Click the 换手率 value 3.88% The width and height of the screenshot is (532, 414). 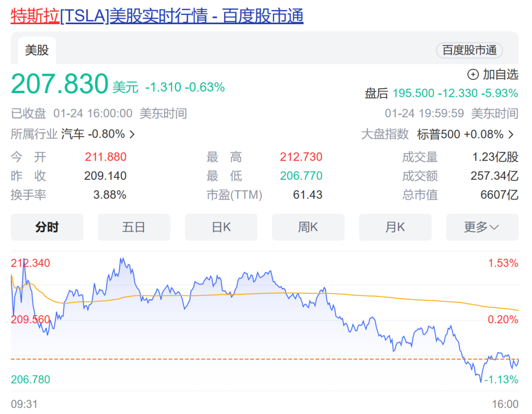pyautogui.click(x=109, y=195)
